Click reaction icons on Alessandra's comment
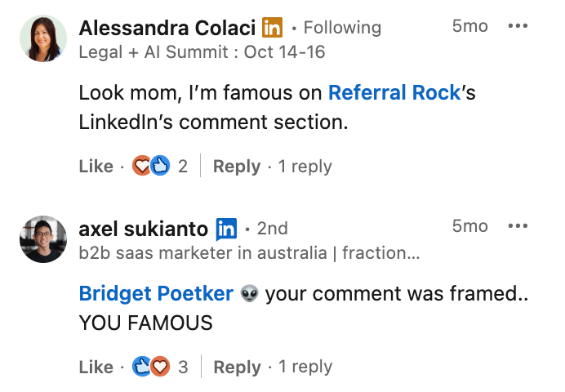The image size is (565, 392). [x=149, y=167]
